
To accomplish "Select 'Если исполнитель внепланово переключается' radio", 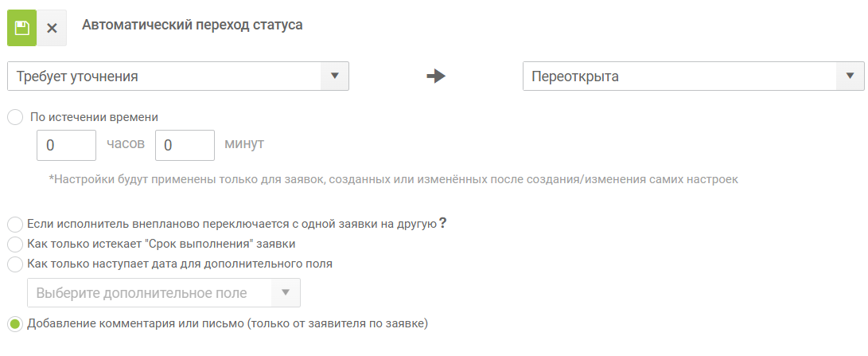I will click(15, 225).
